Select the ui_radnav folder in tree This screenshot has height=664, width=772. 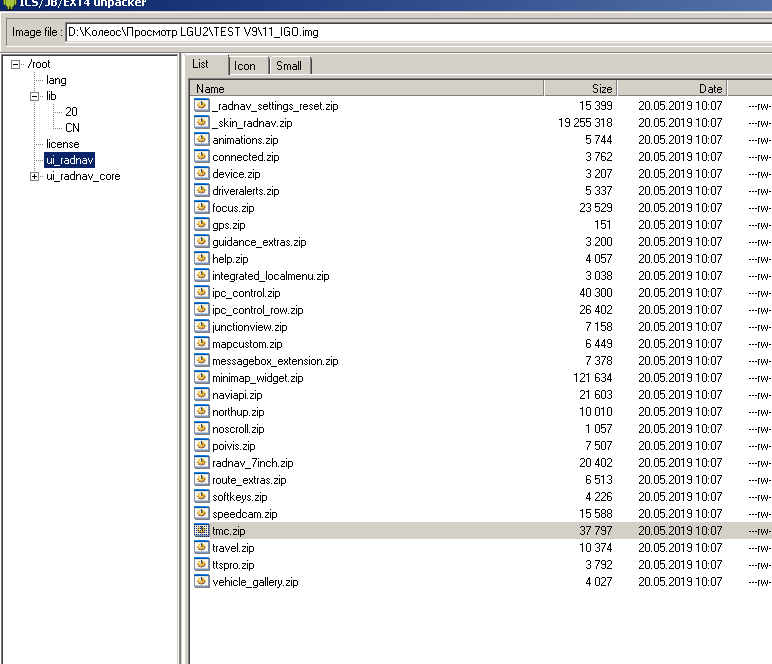click(69, 160)
